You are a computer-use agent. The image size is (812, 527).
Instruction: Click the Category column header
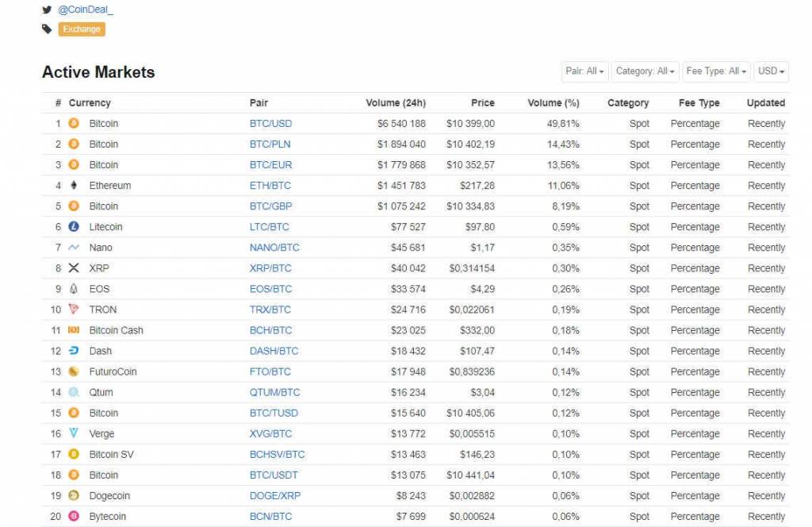pyautogui.click(x=628, y=102)
